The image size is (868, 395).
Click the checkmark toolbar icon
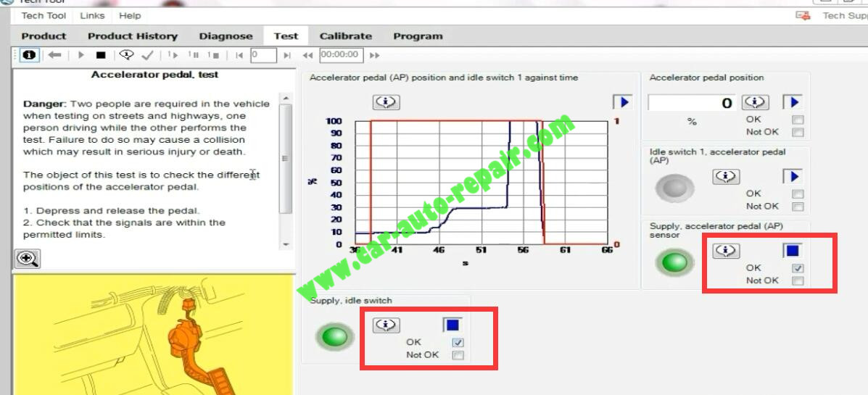click(147, 55)
